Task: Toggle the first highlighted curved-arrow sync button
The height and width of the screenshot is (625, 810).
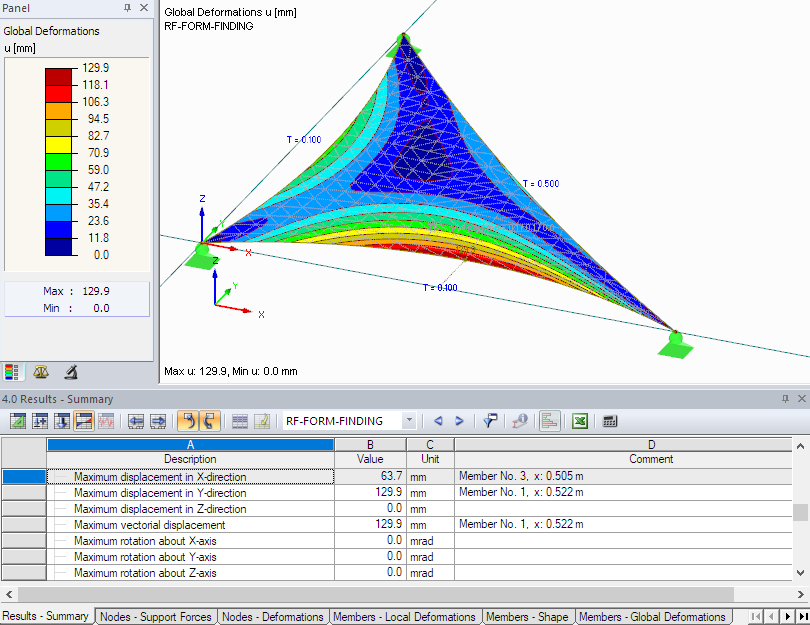Action: click(x=189, y=421)
